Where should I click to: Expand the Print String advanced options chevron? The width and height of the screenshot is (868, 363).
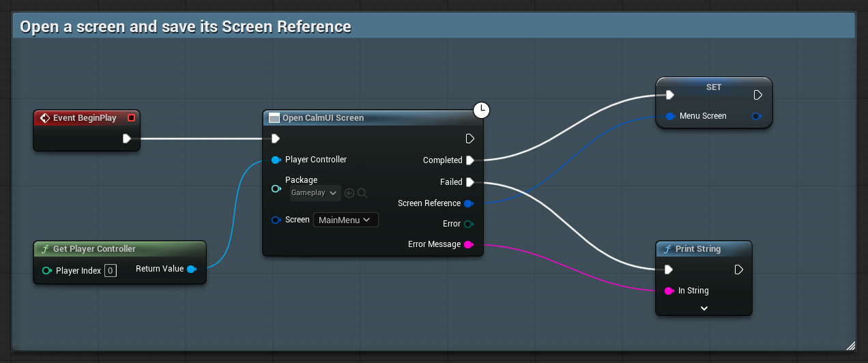pos(704,308)
